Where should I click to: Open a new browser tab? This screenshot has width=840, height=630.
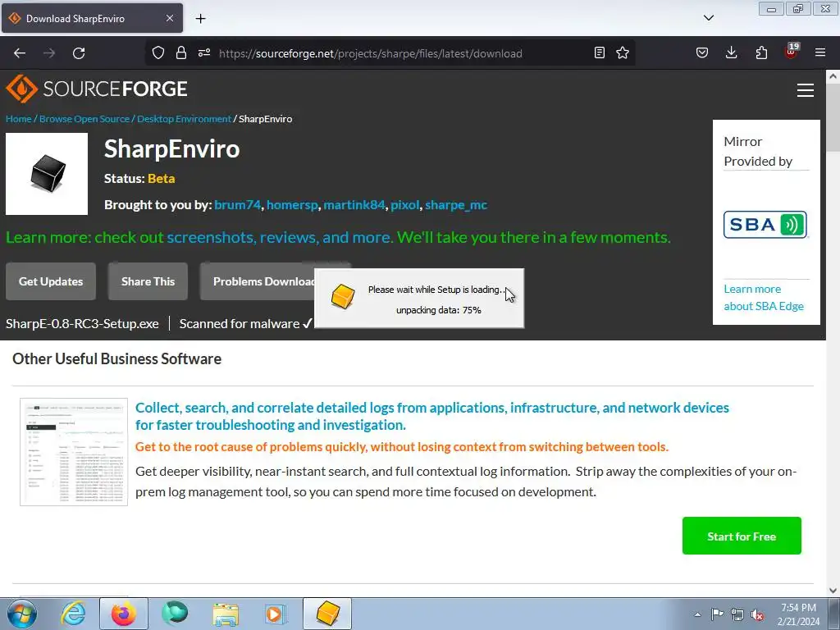click(200, 19)
